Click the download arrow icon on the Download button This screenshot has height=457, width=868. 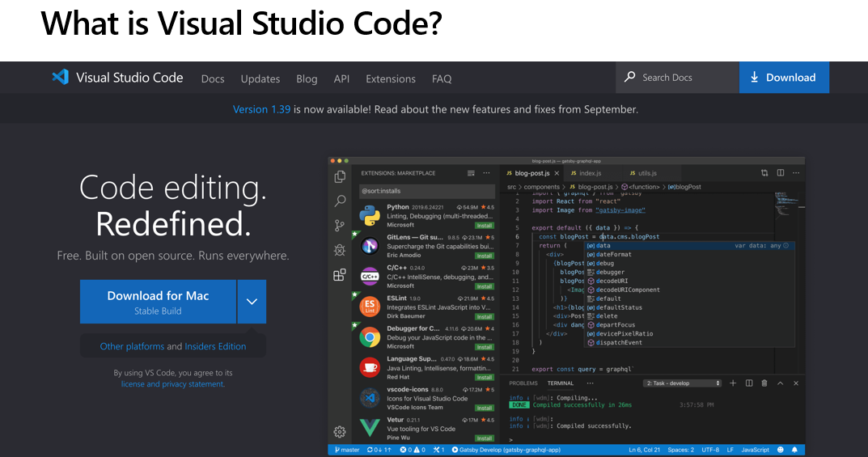[755, 78]
